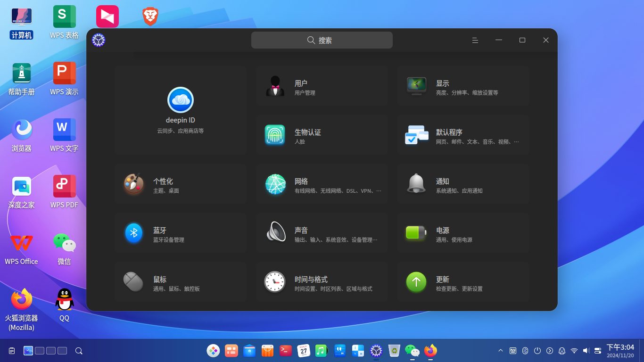Switch to the second workspace thumbnail
Screen dimensions: 644x362
click(x=40, y=351)
